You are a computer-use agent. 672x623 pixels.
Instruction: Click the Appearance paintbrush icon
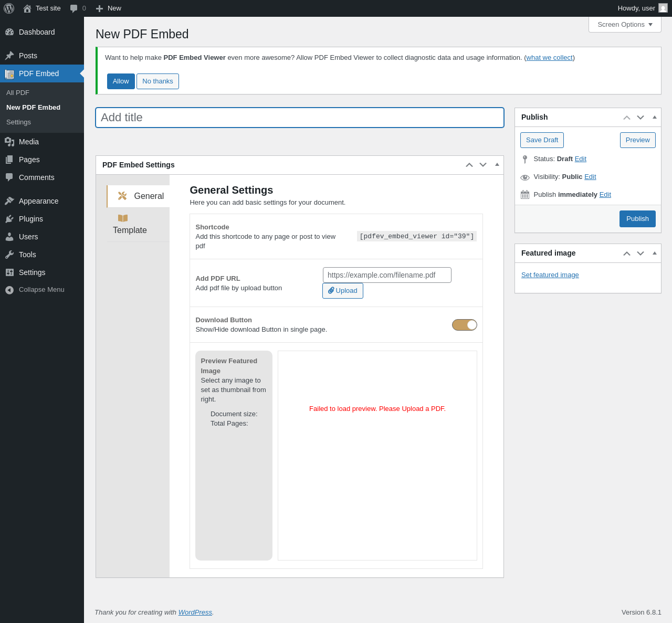pos(9,201)
